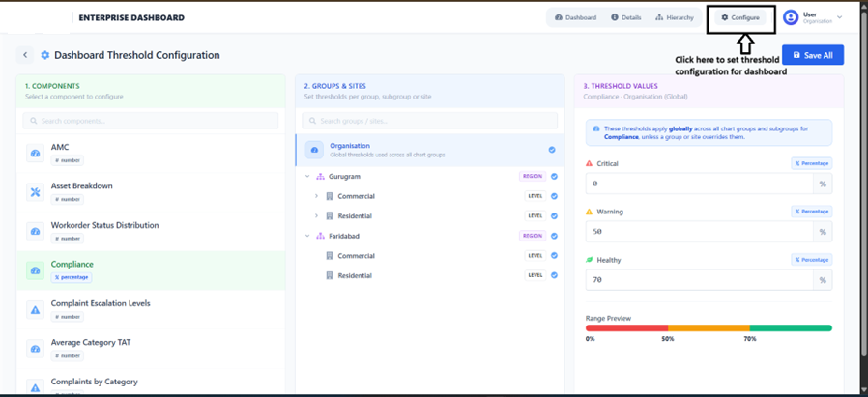The width and height of the screenshot is (868, 397).
Task: Open the Configure button in header
Action: point(740,17)
